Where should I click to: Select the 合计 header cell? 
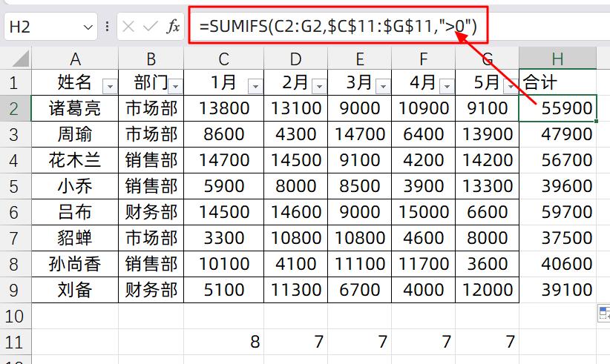tap(557, 82)
